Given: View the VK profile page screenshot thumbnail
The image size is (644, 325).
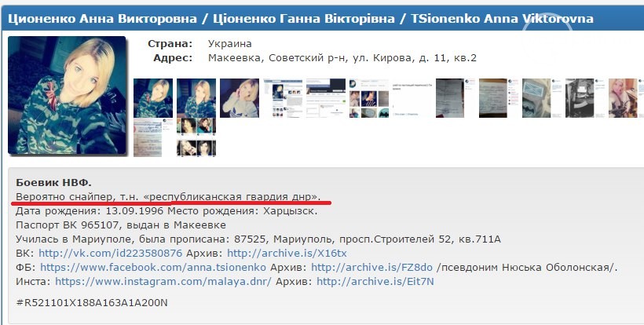Looking at the screenshot, I should 283,98.
